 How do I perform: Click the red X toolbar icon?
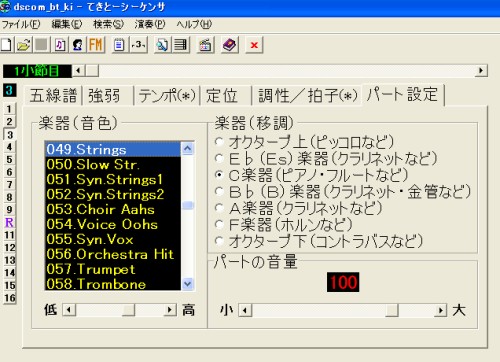pos(254,45)
